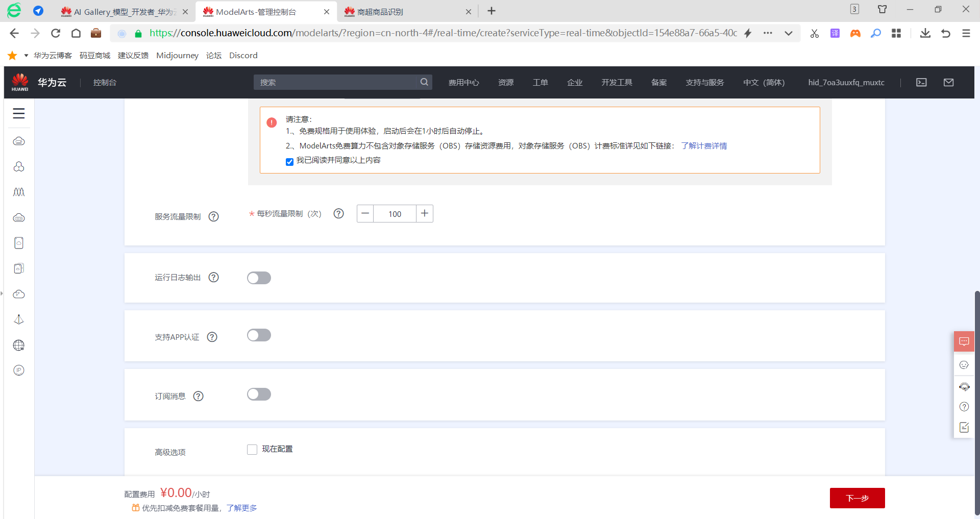Switch to the AI Gallery browser tab

click(124, 11)
